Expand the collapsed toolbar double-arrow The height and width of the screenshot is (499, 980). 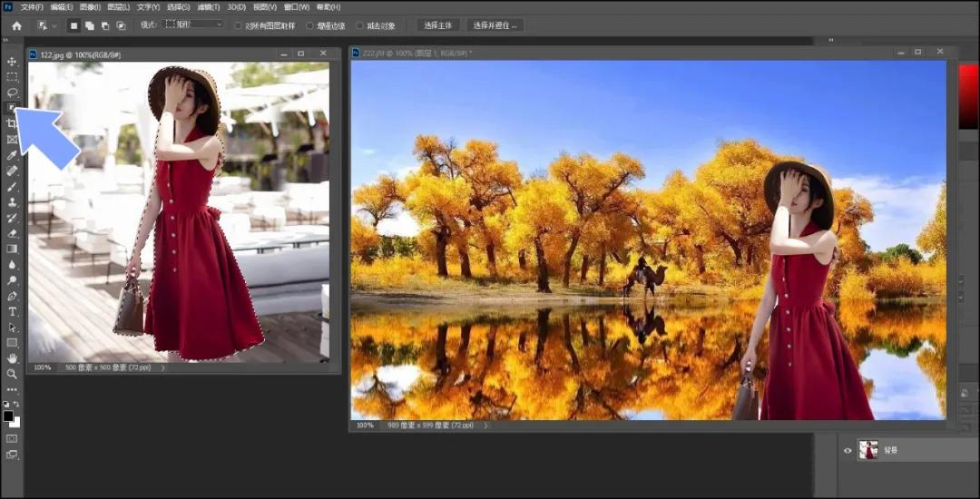[5, 41]
